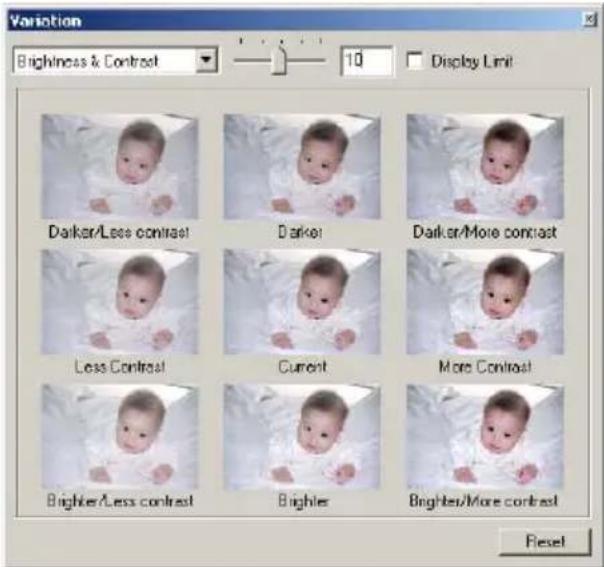The height and width of the screenshot is (567, 604).
Task: Click the Reset button
Action: point(545,542)
